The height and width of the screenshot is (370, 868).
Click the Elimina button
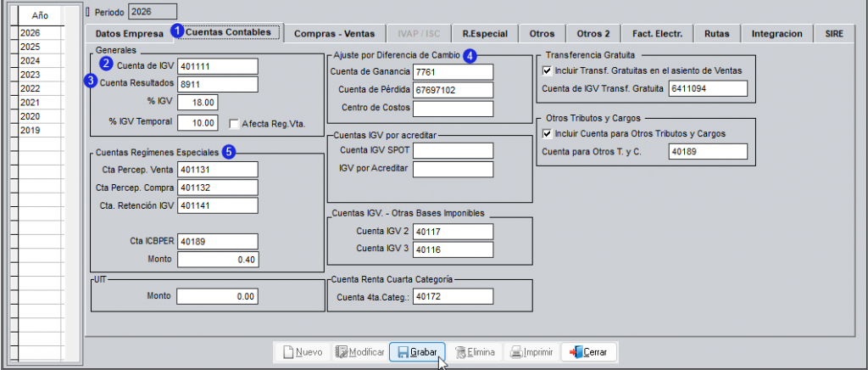pyautogui.click(x=475, y=351)
